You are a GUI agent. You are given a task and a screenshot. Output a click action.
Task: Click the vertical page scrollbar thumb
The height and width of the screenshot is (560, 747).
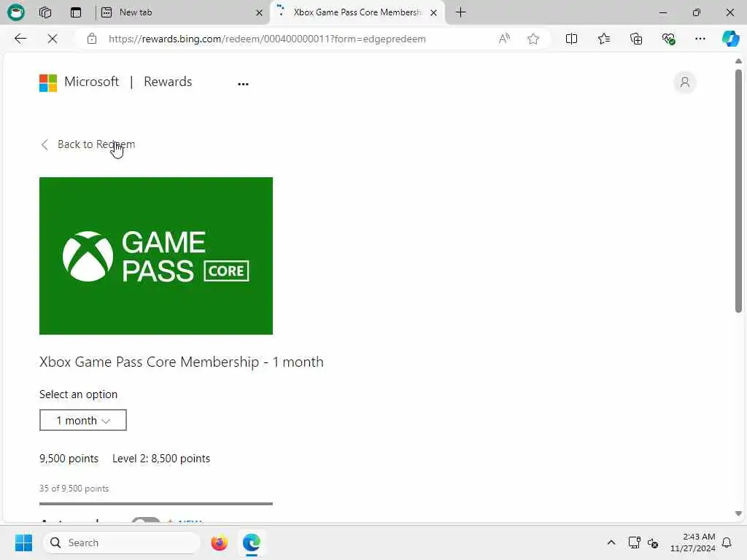738,191
